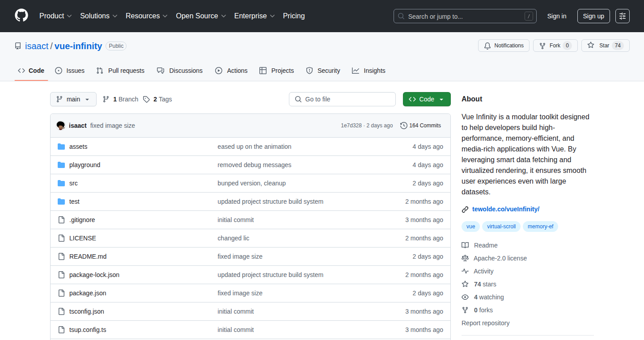Expand the Enterprise menu
This screenshot has height=340, width=644.
pos(254,16)
